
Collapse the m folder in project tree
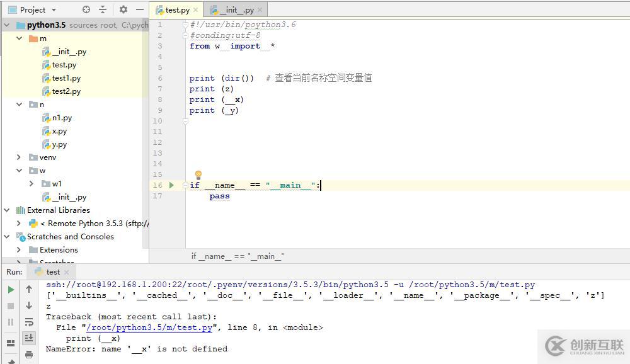coord(19,38)
